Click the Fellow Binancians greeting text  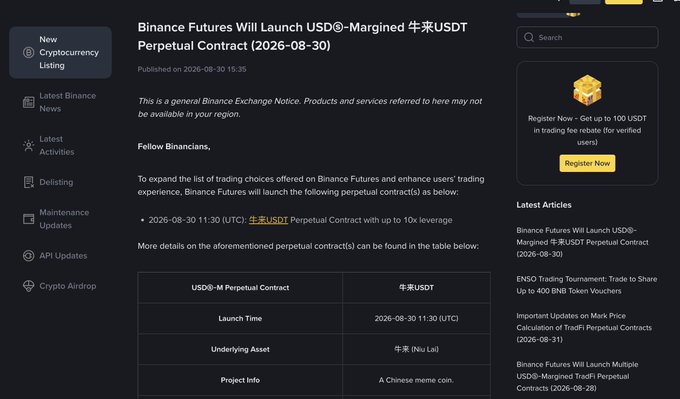pyautogui.click(x=174, y=147)
